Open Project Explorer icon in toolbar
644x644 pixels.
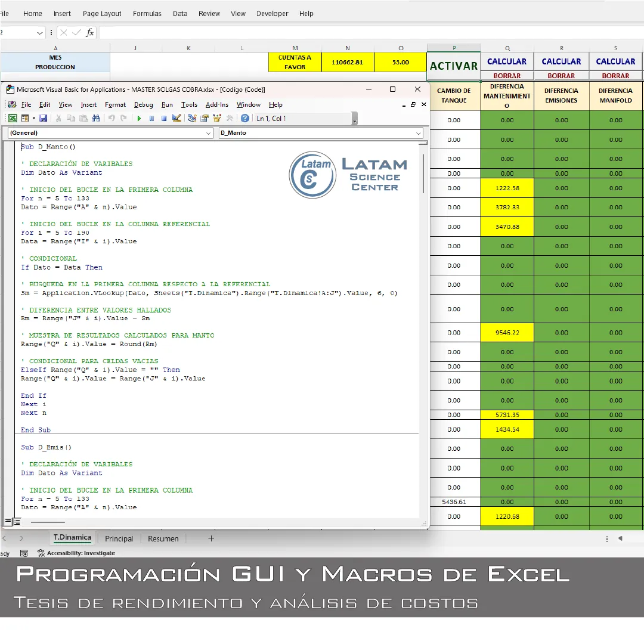tap(192, 119)
